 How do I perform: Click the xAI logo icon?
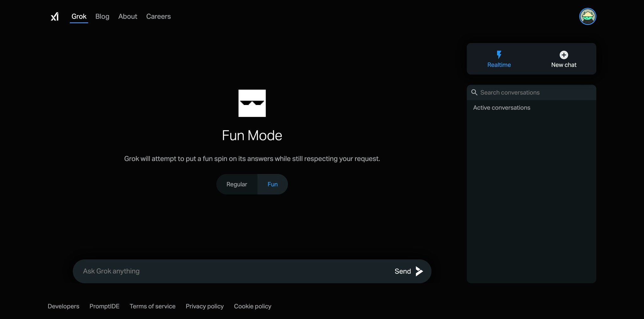pos(55,16)
